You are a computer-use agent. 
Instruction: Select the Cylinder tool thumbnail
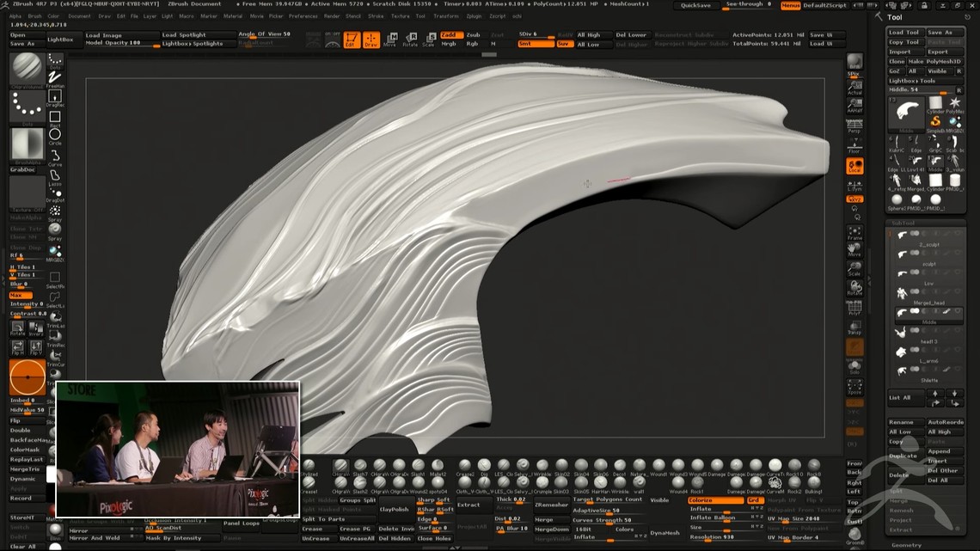click(x=935, y=104)
